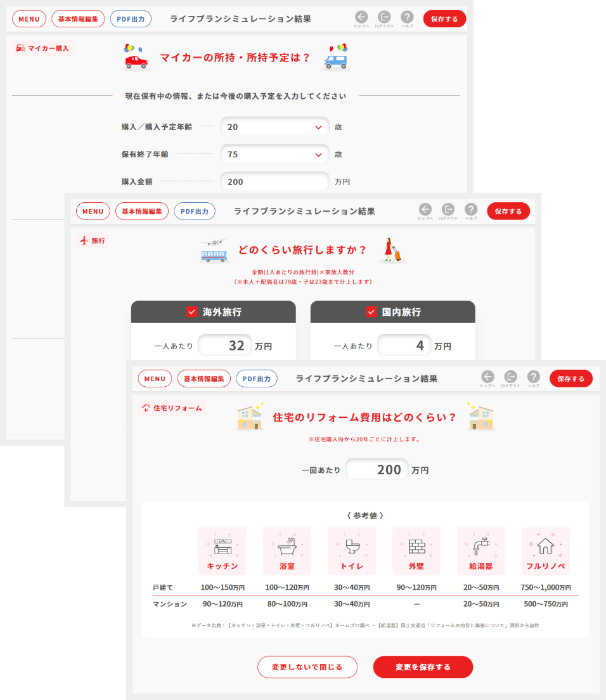
Task: Click the 一回あたり reform cost field
Action: pyautogui.click(x=377, y=470)
